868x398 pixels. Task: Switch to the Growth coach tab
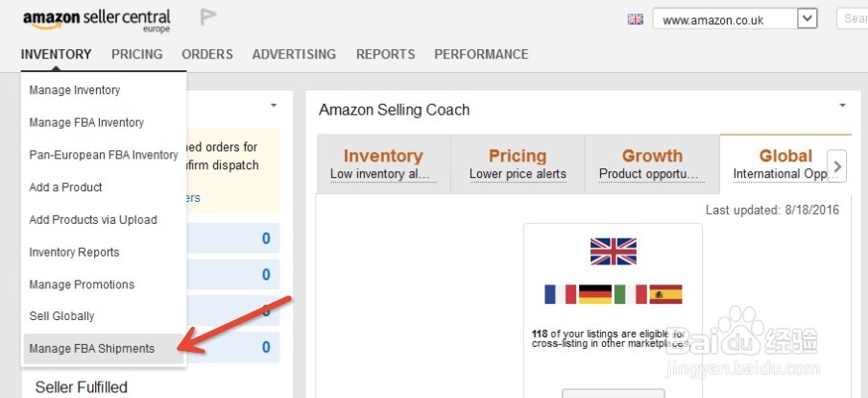(652, 164)
